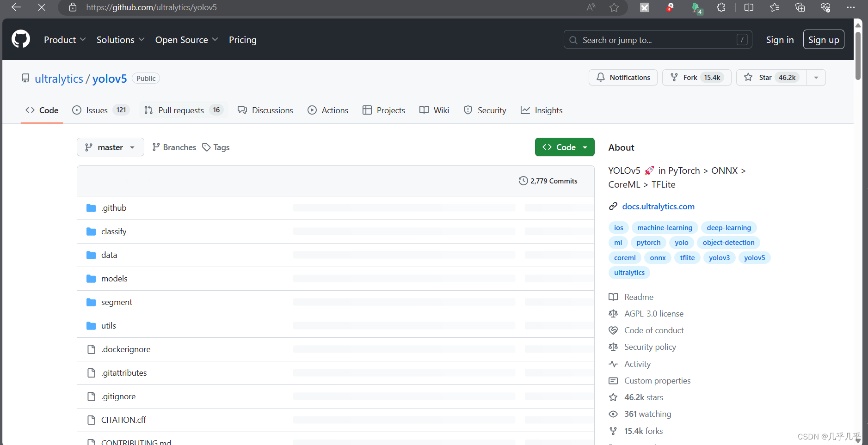Click the Sign up button
This screenshot has width=868, height=445.
[824, 40]
